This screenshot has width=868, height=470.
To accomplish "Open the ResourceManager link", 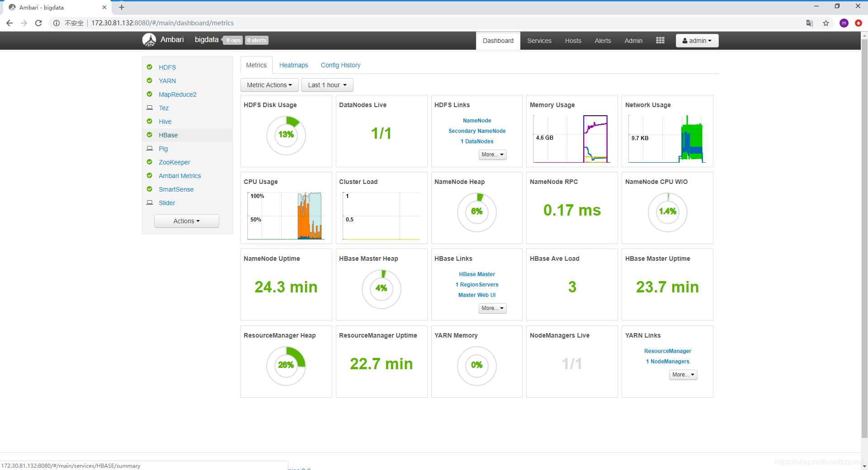I will click(x=668, y=351).
